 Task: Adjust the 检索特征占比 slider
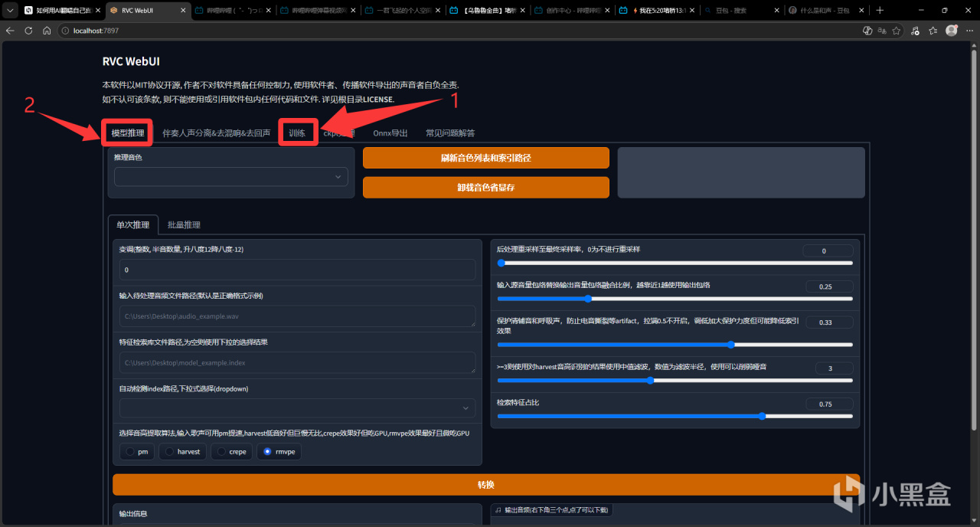(675, 416)
